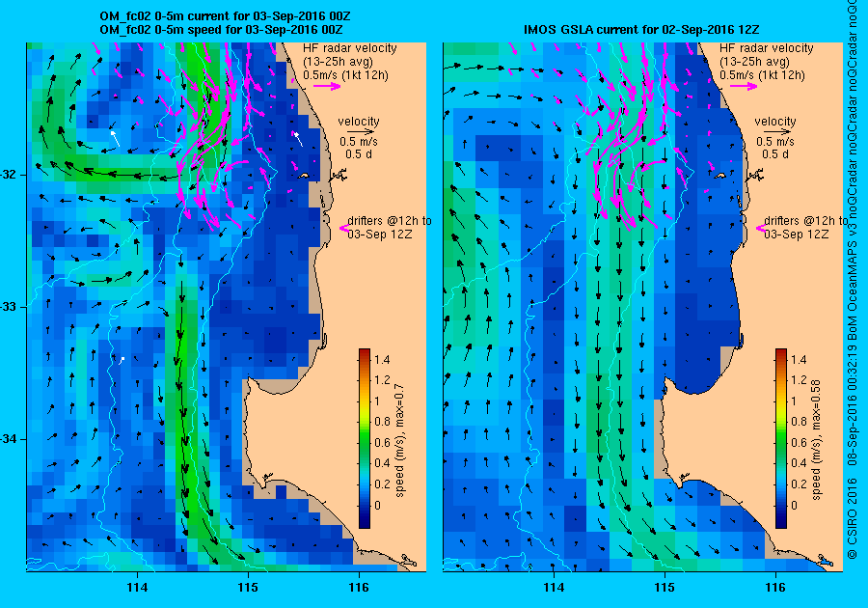The image size is (868, 608).
Task: Click the 1.4 tick on left color bar
Action: [x=382, y=360]
